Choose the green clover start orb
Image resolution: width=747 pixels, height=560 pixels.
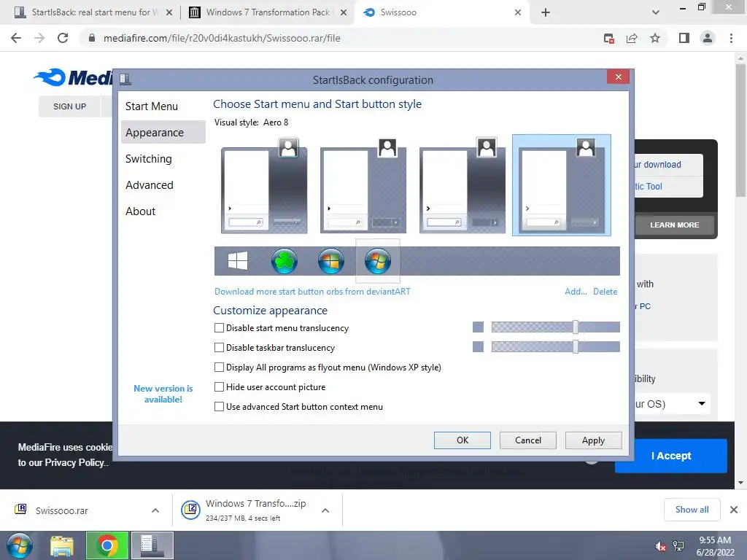pyautogui.click(x=285, y=261)
